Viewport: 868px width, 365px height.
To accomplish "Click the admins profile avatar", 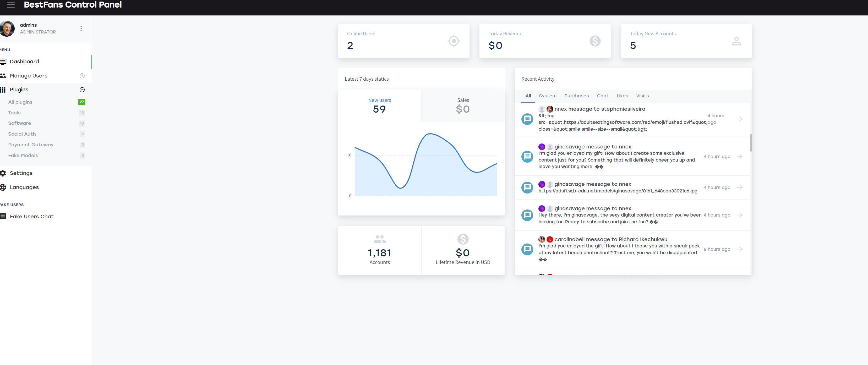I will coord(7,29).
